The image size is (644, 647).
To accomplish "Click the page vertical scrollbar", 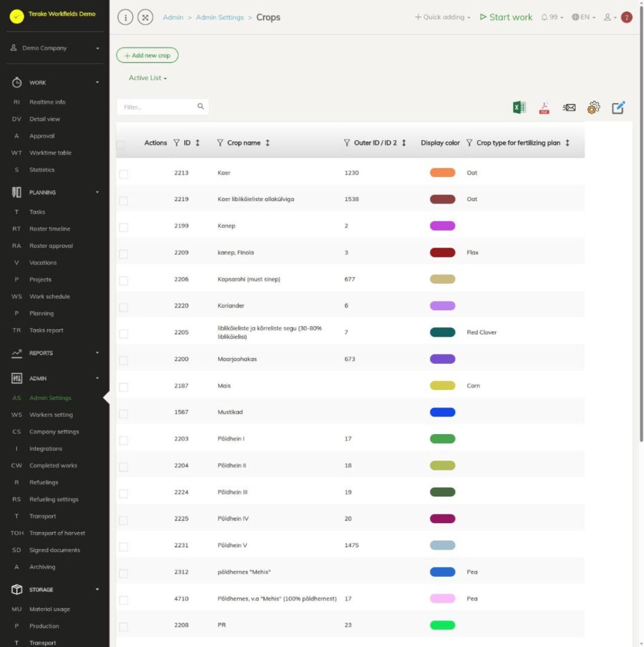I will [641, 223].
